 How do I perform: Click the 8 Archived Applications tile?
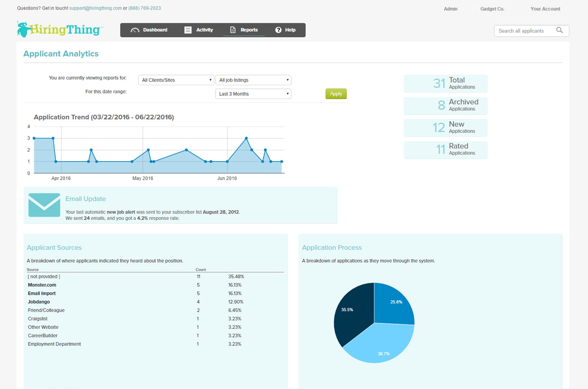pyautogui.click(x=446, y=105)
